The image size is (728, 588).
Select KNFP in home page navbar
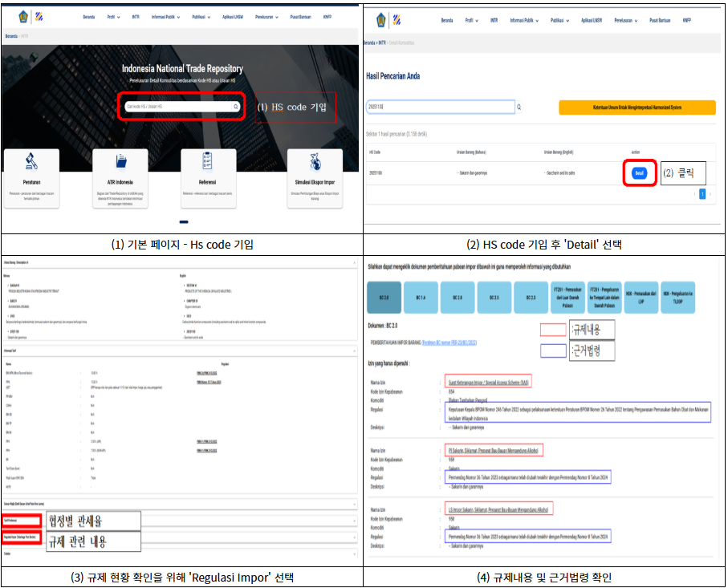(327, 17)
